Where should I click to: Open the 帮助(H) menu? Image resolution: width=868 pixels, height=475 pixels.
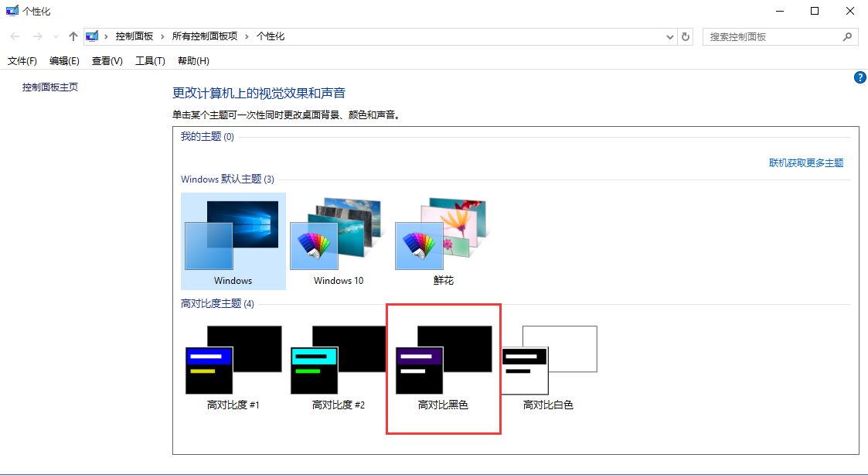[193, 61]
